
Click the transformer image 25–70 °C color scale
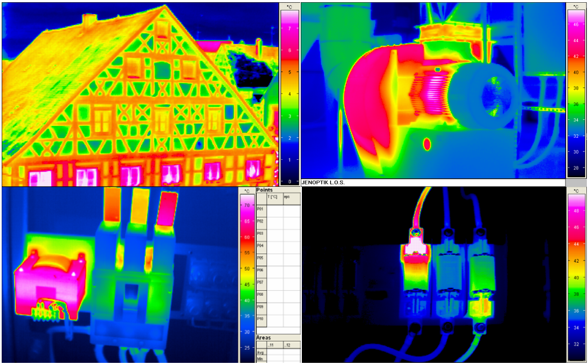pyautogui.click(x=247, y=275)
